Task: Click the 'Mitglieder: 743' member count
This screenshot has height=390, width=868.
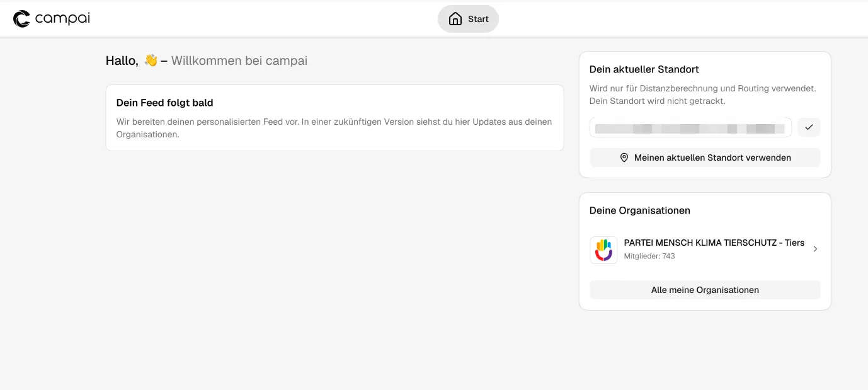Action: tap(649, 256)
